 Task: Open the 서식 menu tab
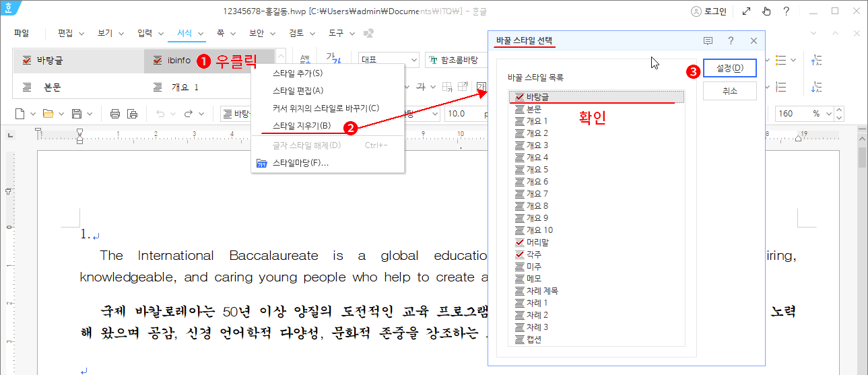185,33
